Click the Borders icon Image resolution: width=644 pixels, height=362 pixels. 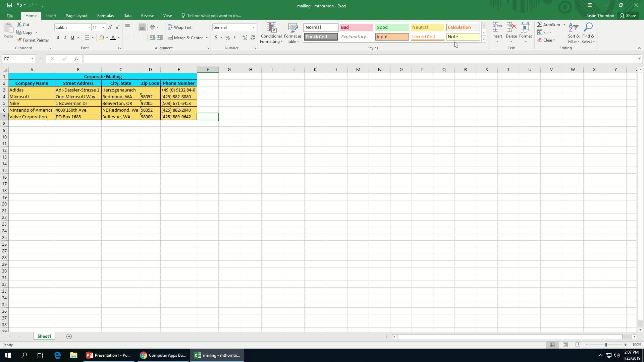pyautogui.click(x=87, y=38)
